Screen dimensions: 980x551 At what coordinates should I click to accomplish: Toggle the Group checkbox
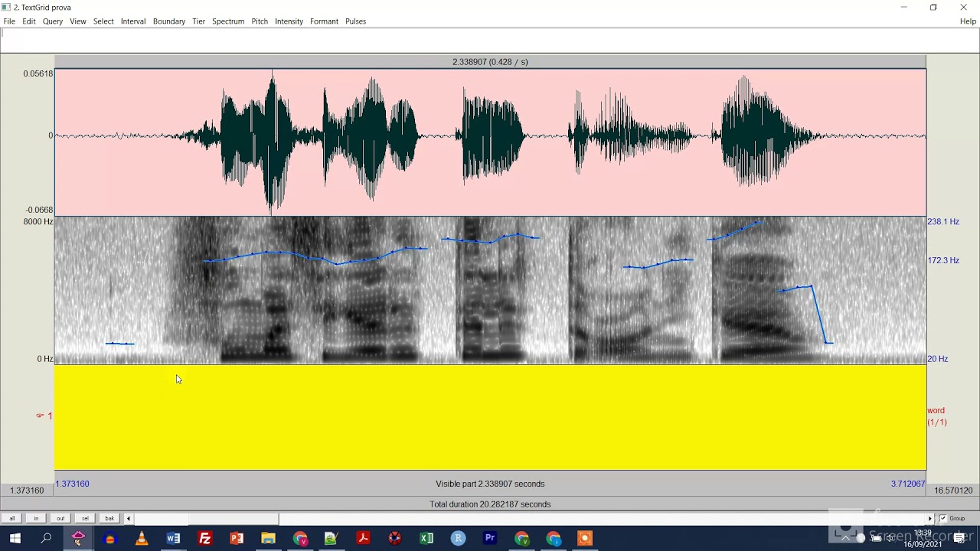pos(943,518)
